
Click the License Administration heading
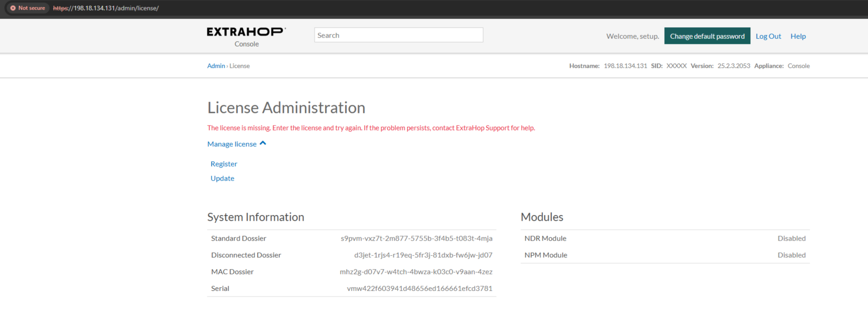tap(286, 107)
